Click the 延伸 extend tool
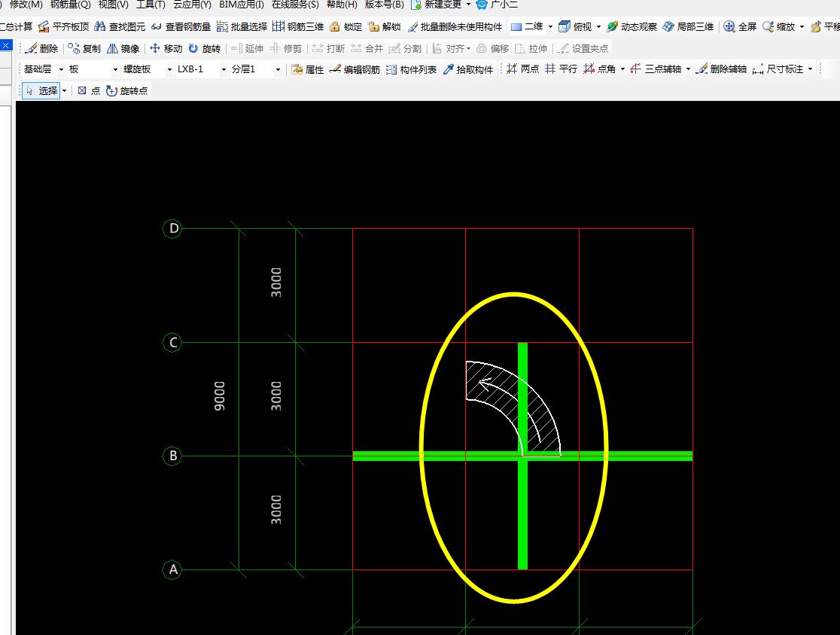The height and width of the screenshot is (635, 840). [248, 48]
